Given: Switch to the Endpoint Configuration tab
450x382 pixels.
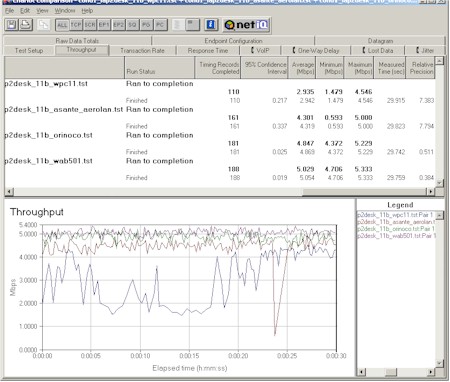Looking at the screenshot, I should [233, 41].
